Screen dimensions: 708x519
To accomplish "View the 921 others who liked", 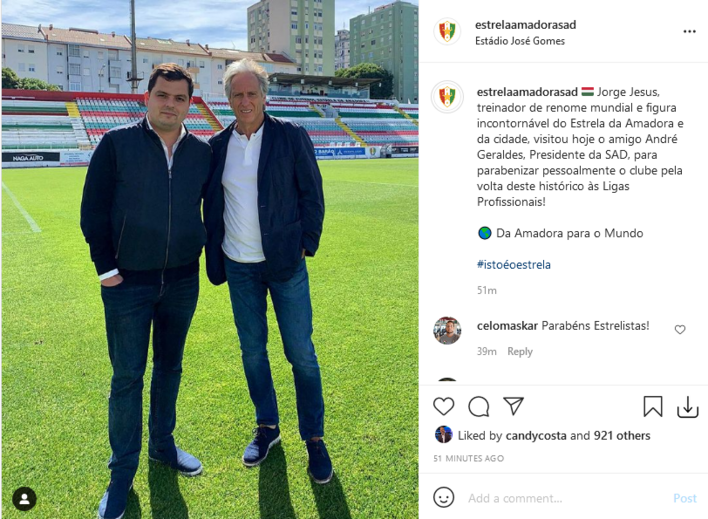I will pos(622,435).
